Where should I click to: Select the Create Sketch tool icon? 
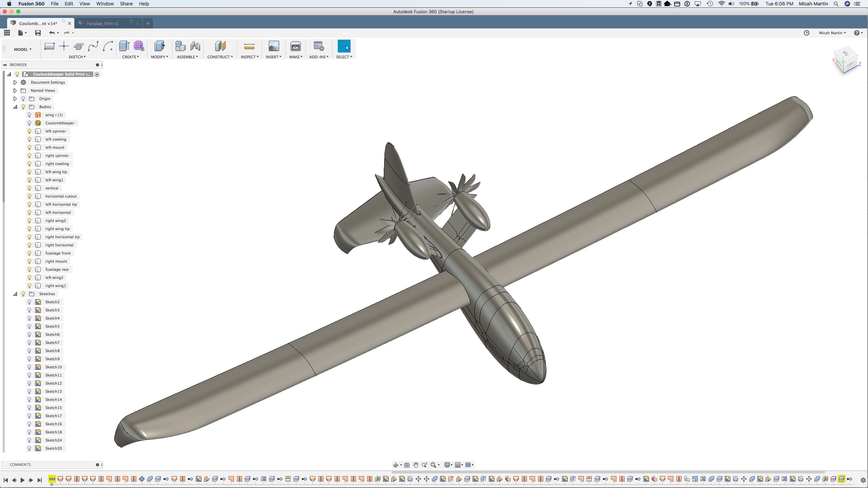(50, 46)
